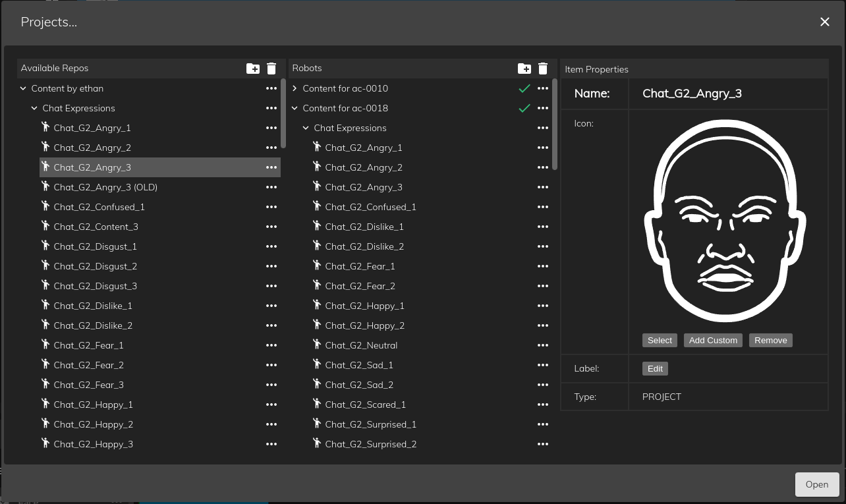Click the angry face icon preview

point(725,221)
